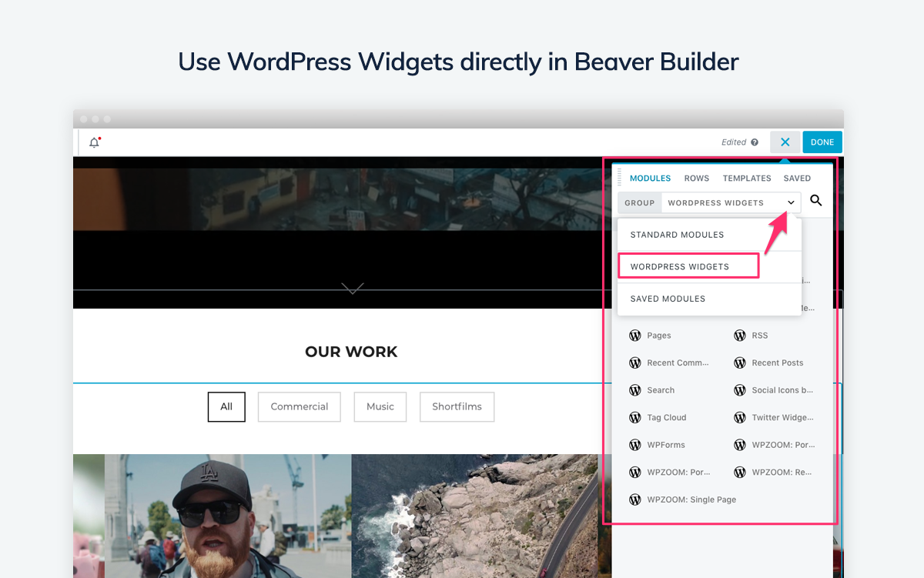Click the down chevron under the hero video

[x=353, y=288]
